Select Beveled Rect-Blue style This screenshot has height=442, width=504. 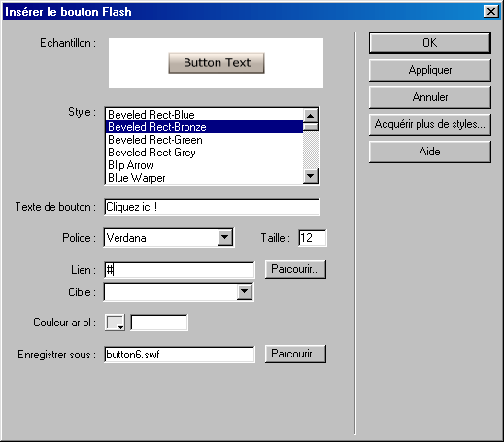(x=204, y=115)
